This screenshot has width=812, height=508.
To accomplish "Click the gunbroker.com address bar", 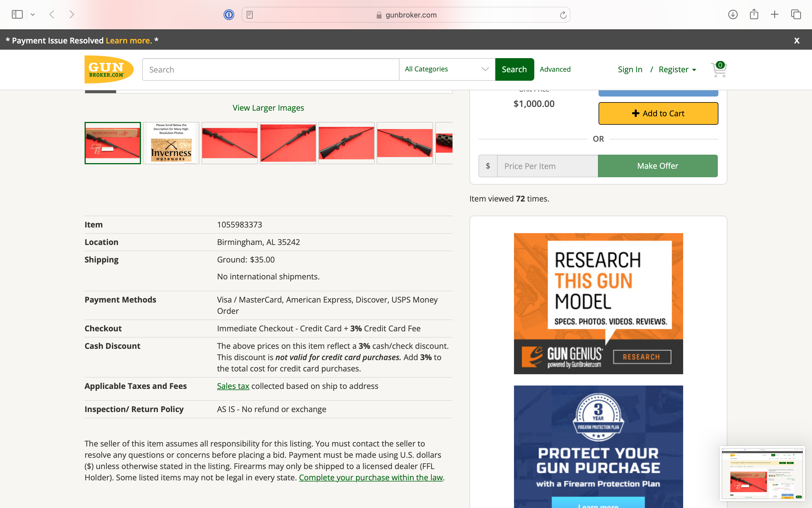I will click(x=406, y=15).
